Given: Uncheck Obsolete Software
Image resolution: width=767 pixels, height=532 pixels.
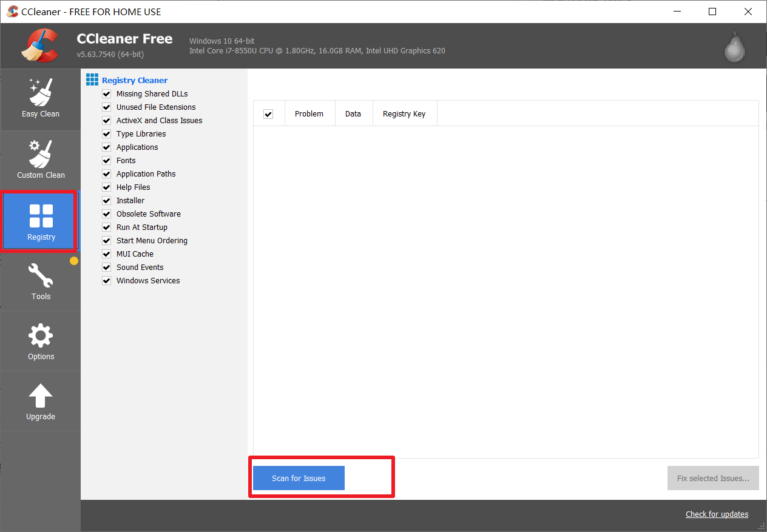Looking at the screenshot, I should [x=107, y=214].
